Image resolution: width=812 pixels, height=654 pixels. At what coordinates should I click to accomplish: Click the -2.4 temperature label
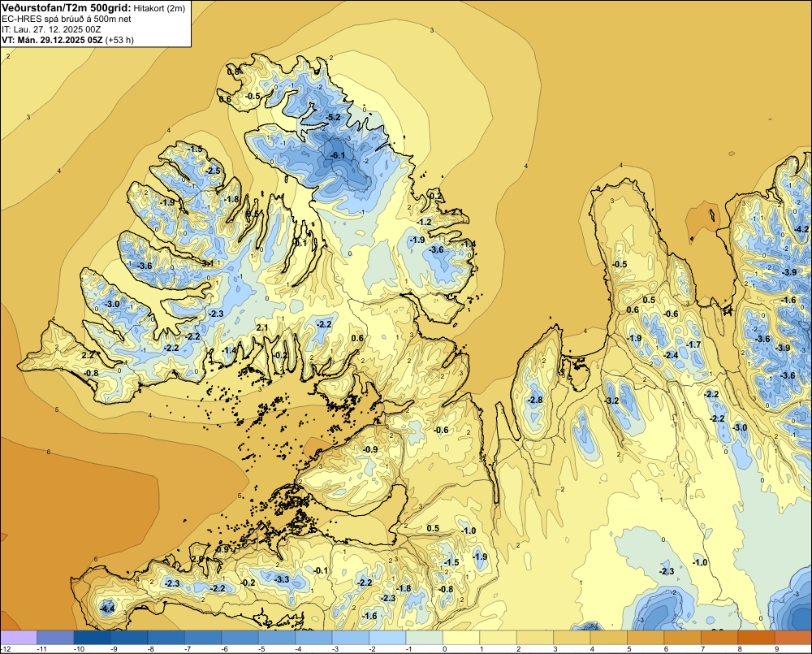pyautogui.click(x=672, y=355)
